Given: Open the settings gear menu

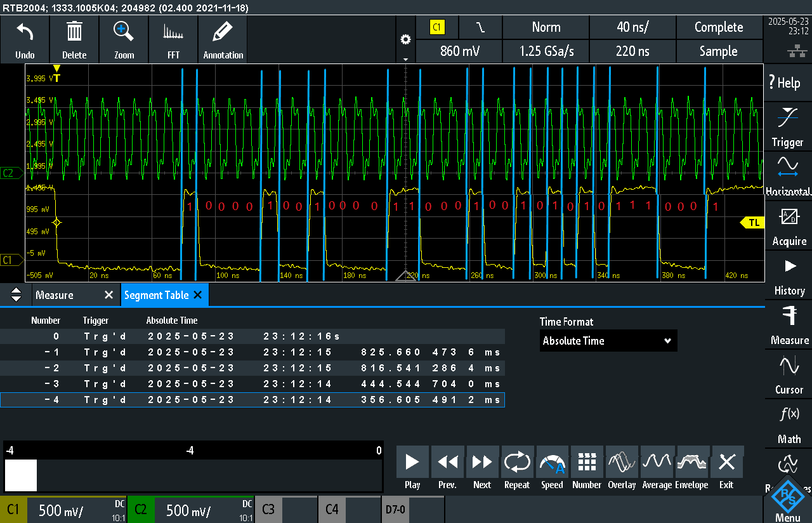Looking at the screenshot, I should point(405,39).
